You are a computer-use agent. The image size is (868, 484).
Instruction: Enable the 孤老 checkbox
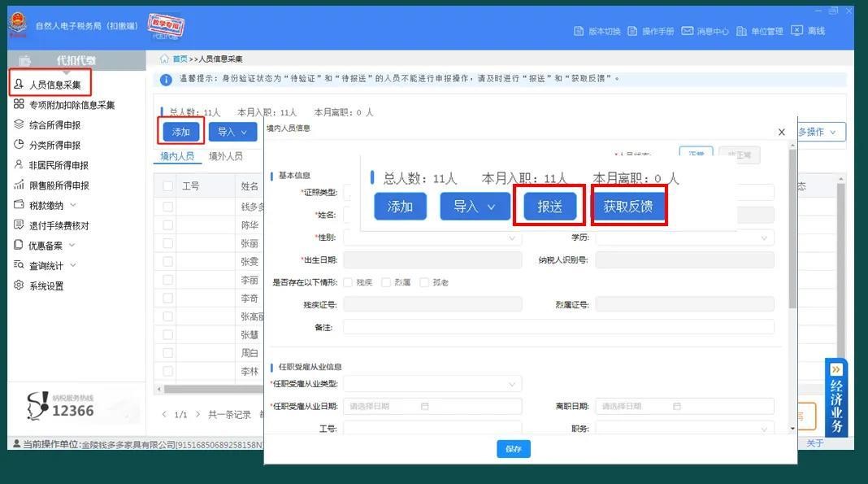424,282
